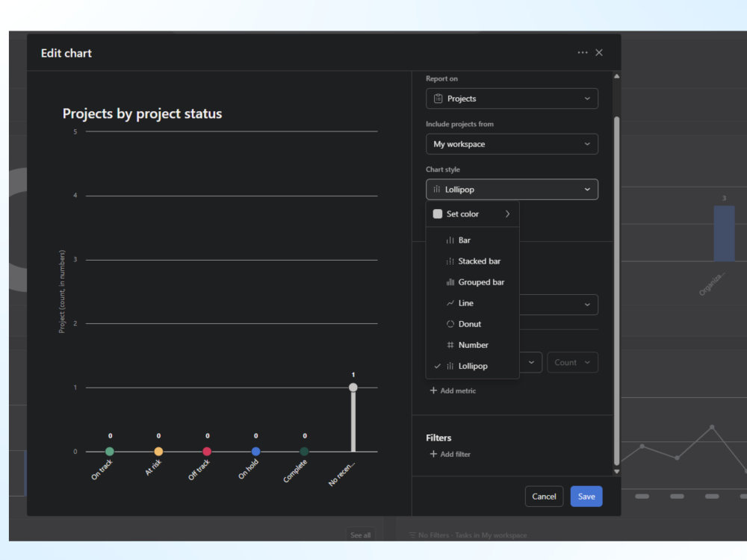Click the plus icon beside Add metric
This screenshot has width=747, height=560.
433,391
